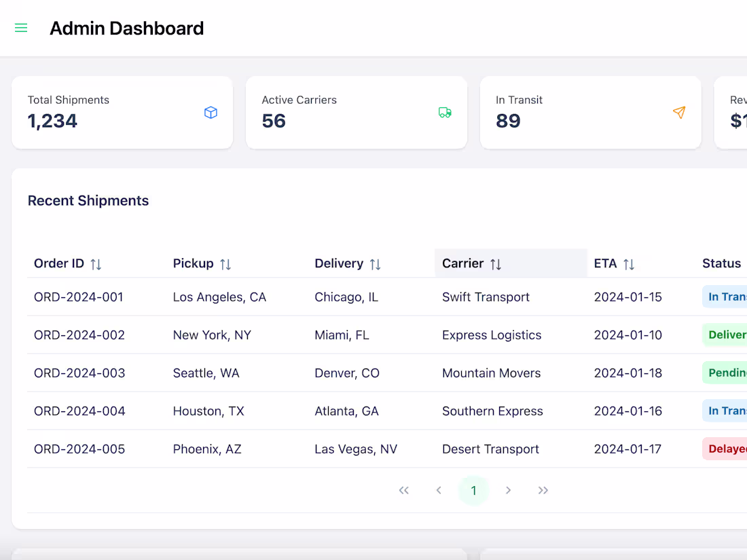Go to the next page
This screenshot has width=747, height=560.
(508, 490)
